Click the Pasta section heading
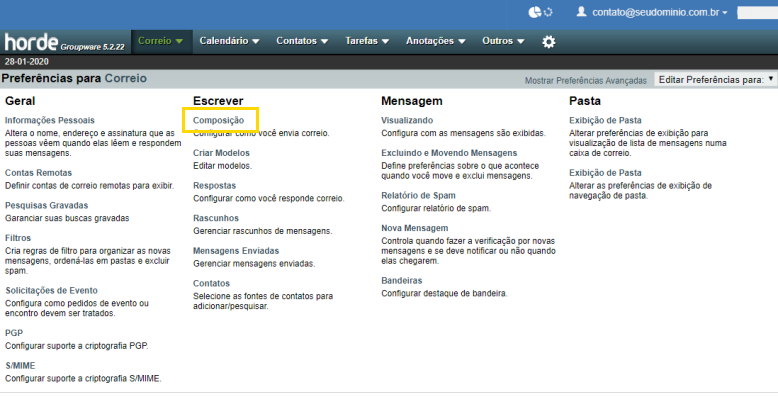The width and height of the screenshot is (778, 397). click(584, 101)
